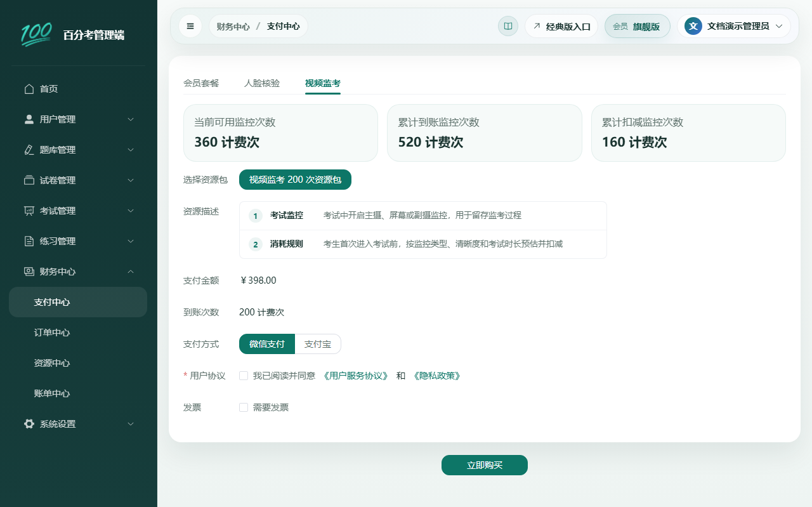This screenshot has width=812, height=507.
Task: Click the user icon beside 用户管理
Action: click(29, 119)
